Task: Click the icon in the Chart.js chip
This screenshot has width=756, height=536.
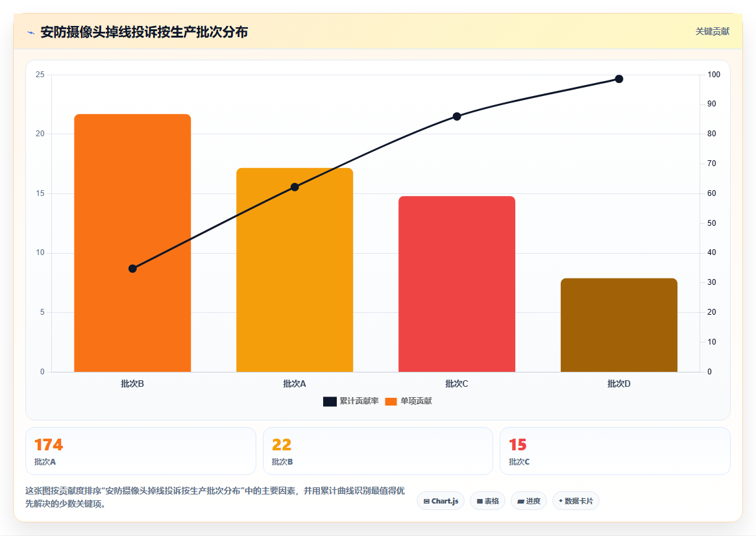Action: click(x=426, y=502)
